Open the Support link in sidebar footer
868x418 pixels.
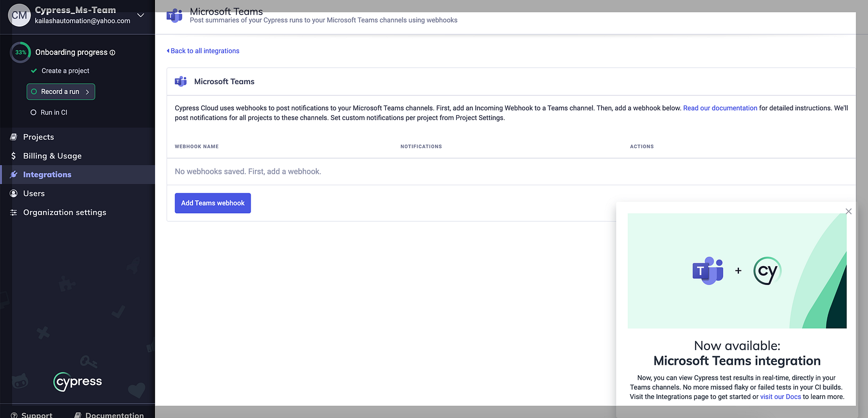(31, 415)
